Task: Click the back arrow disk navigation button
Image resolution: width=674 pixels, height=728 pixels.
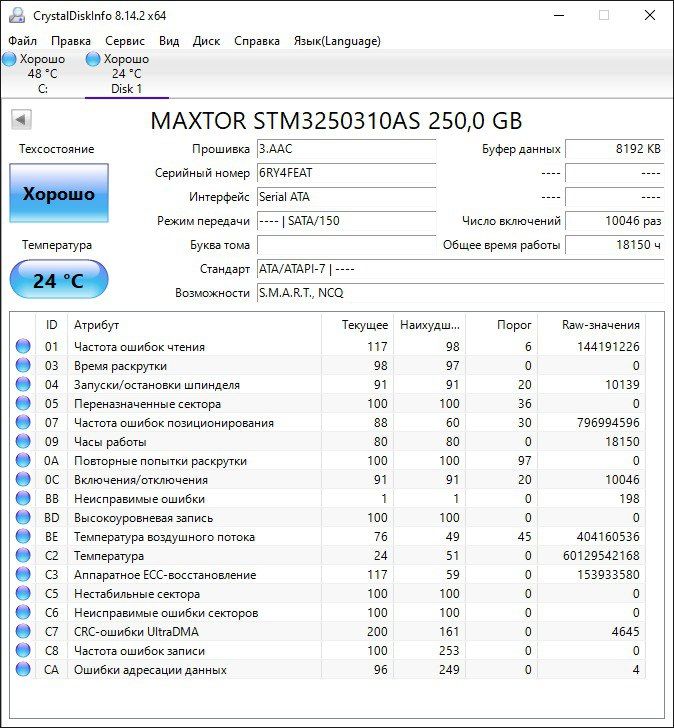Action: [x=21, y=120]
